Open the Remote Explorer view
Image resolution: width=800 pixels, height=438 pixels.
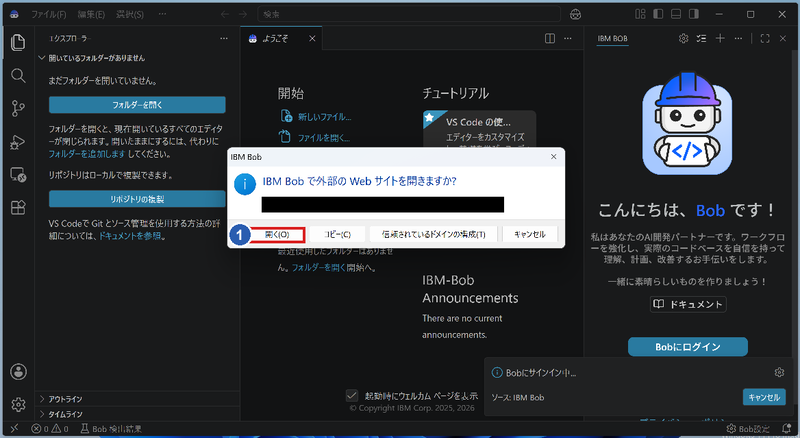pyautogui.click(x=18, y=175)
